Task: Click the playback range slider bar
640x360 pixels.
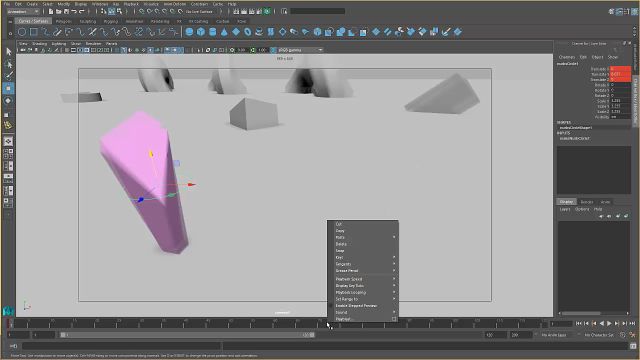Action: [x=187, y=335]
